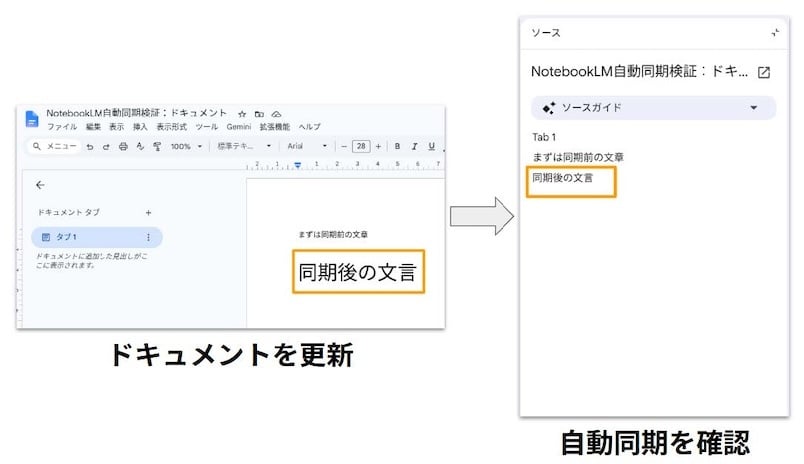Screen dimensions: 804x464
Task: Click the redo arrow in toolbar
Action: [106, 147]
